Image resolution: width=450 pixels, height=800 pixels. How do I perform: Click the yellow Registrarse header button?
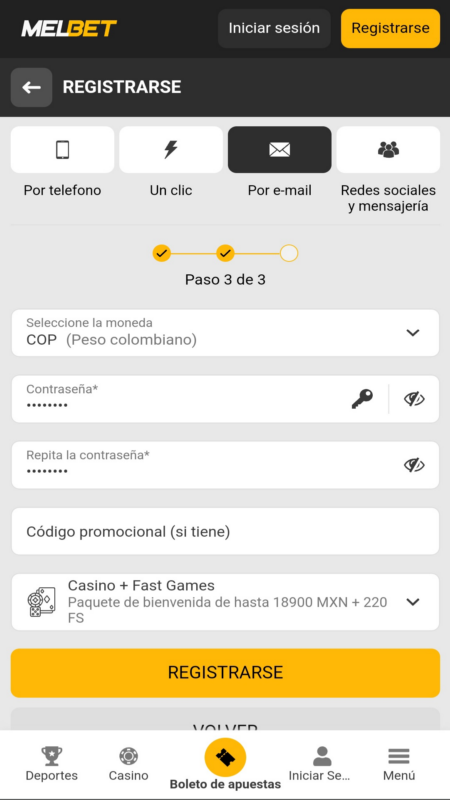(390, 28)
